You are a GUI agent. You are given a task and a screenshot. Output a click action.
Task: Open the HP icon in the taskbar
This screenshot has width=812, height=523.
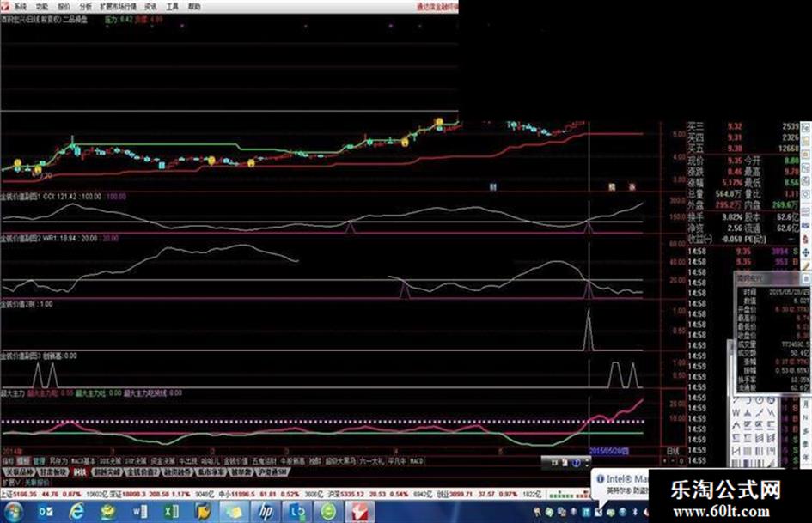coord(266,512)
